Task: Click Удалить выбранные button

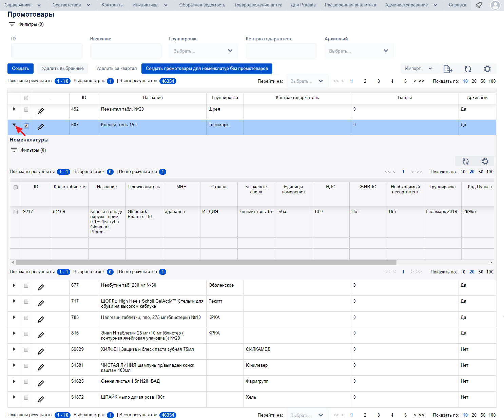Action: pos(62,69)
